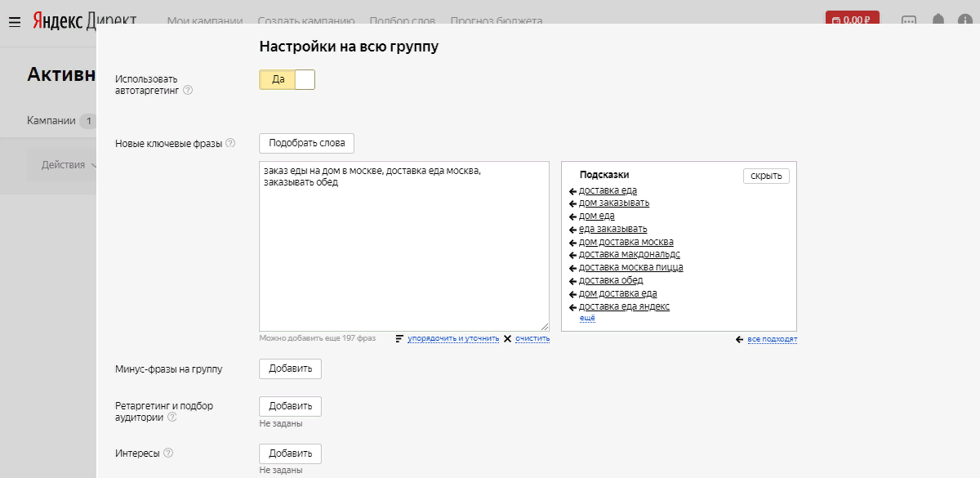The width and height of the screenshot is (980, 478).
Task: Hide suggestions with 'скрыть'
Action: [765, 175]
